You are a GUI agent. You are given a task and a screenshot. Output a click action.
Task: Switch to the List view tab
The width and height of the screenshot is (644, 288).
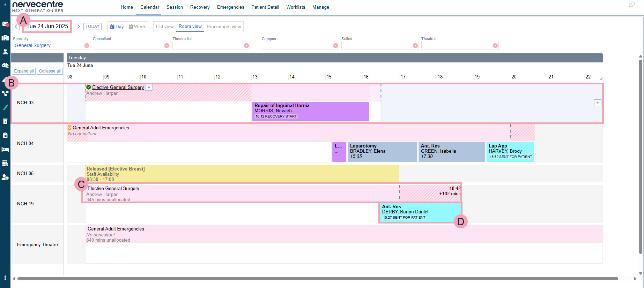[x=164, y=27]
